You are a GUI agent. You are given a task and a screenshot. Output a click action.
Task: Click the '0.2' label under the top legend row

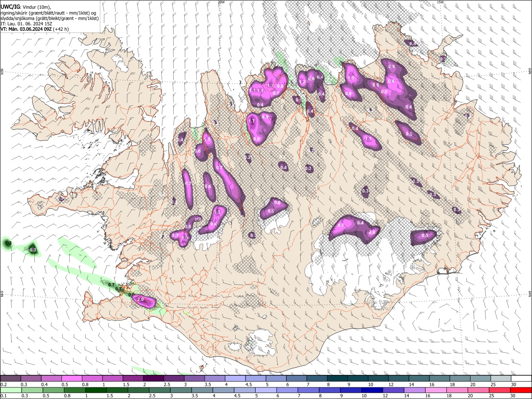click(x=3, y=384)
